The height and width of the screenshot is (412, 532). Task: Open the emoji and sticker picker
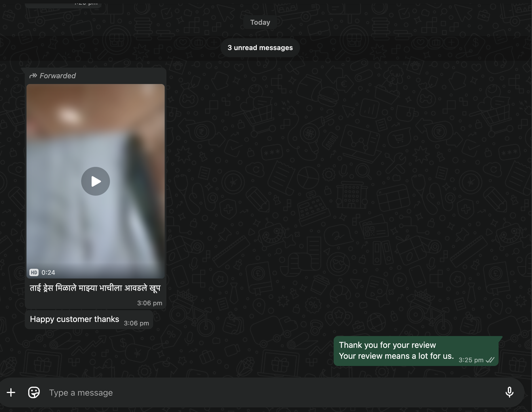point(34,392)
